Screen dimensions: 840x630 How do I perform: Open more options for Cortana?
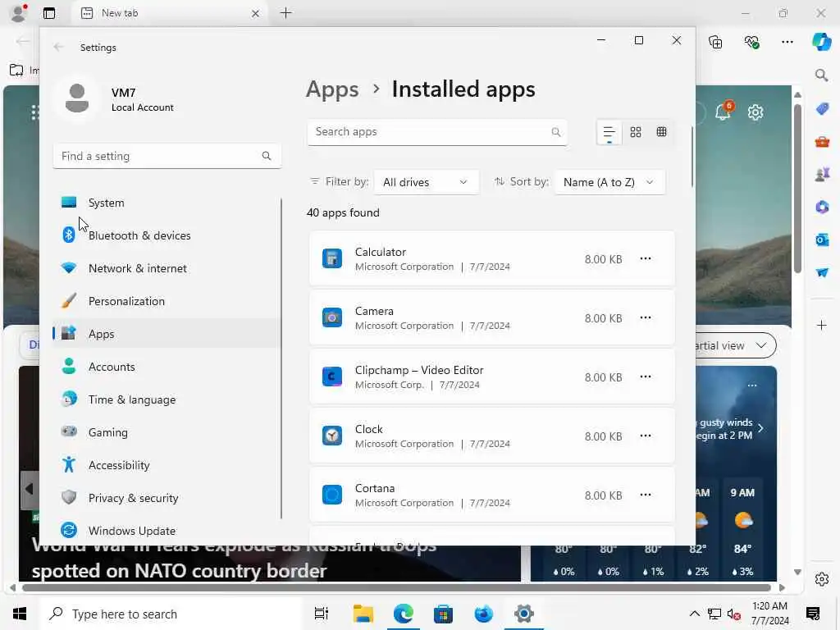[646, 495]
